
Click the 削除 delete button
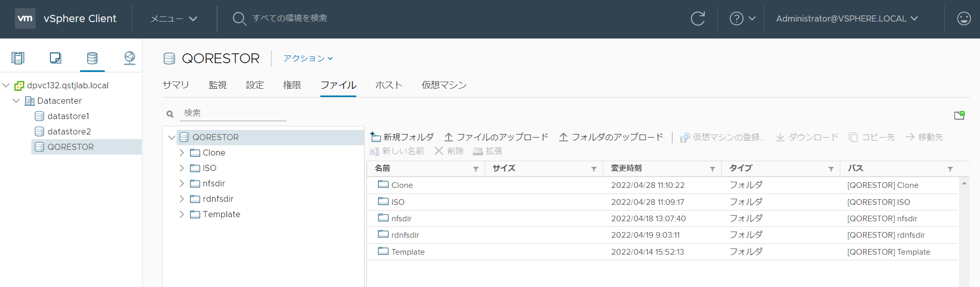pos(449,151)
